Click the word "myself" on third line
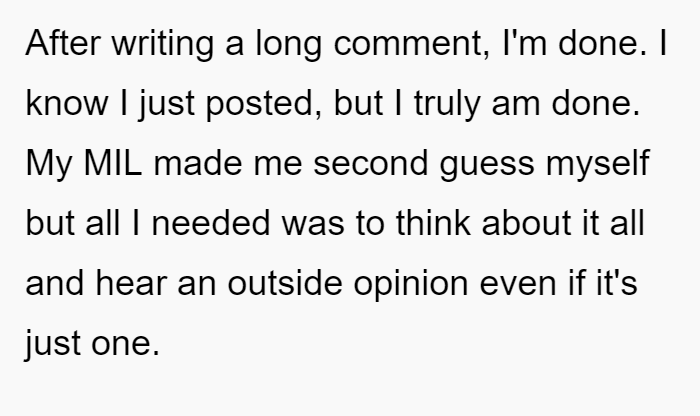Viewport: 700px width, 416px height. tap(598, 165)
